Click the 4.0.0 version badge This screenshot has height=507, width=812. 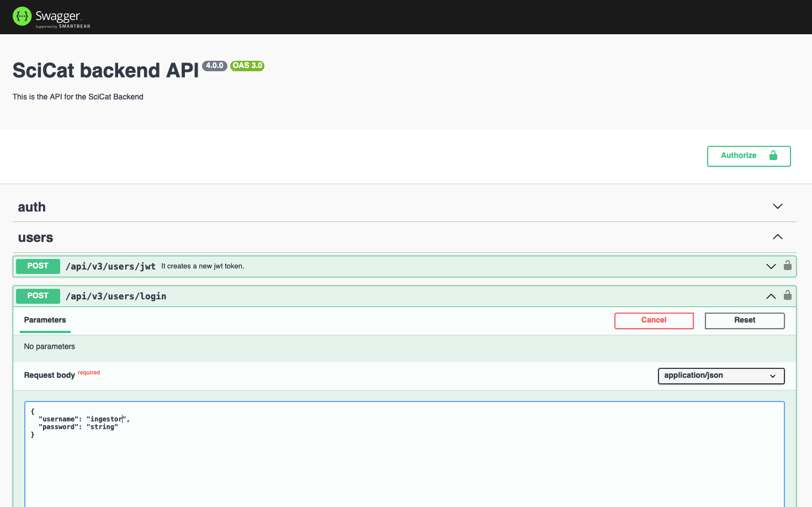tap(215, 66)
